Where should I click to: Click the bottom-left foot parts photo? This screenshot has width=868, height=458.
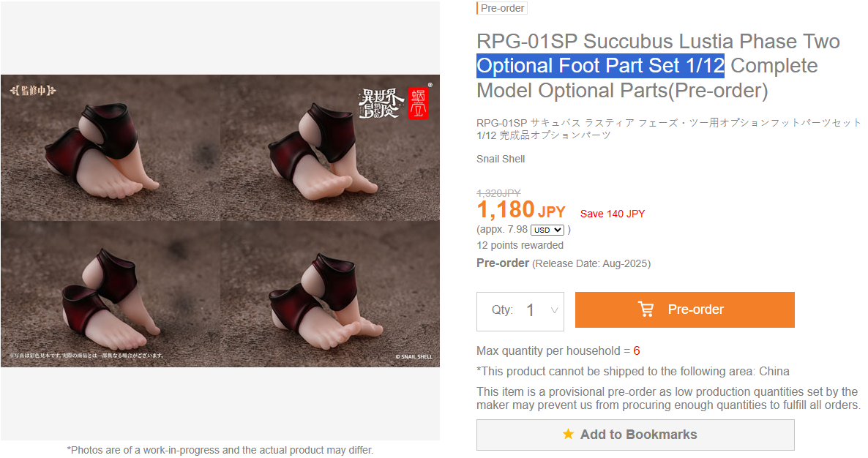111,293
